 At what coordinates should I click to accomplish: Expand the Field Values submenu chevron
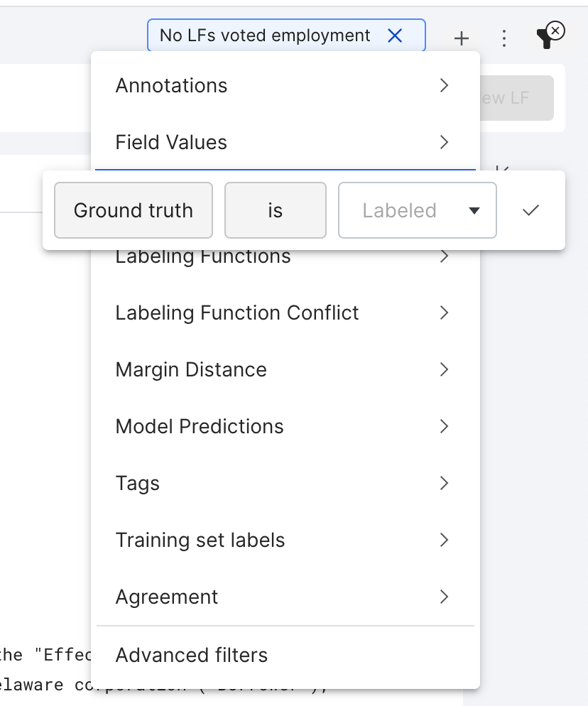point(444,142)
